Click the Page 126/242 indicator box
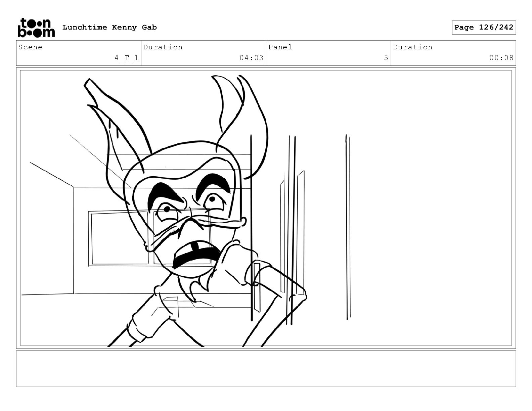 click(x=484, y=28)
